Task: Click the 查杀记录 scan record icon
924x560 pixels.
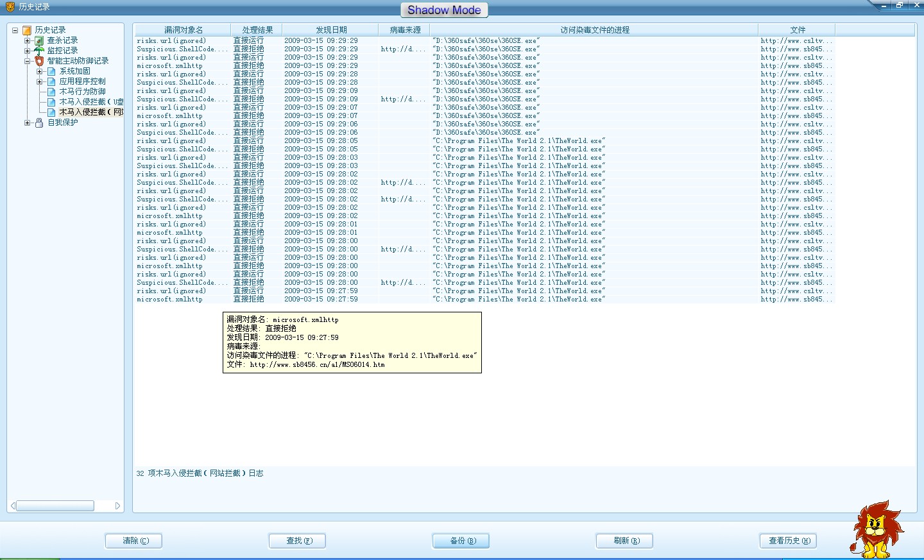Action: [x=39, y=40]
